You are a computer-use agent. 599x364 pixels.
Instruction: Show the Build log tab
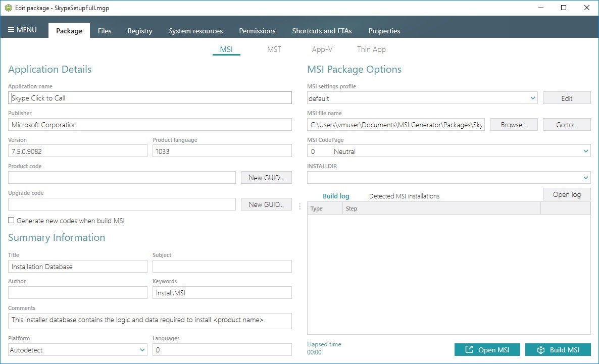(x=336, y=196)
